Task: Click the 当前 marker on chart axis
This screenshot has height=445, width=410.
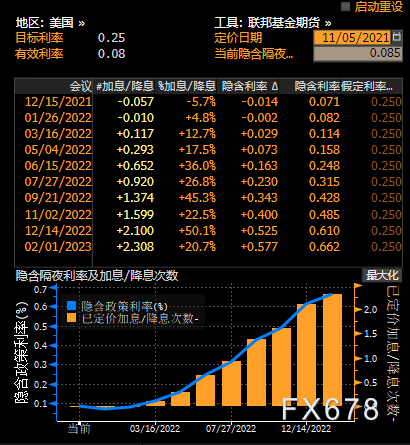Action: (x=79, y=429)
